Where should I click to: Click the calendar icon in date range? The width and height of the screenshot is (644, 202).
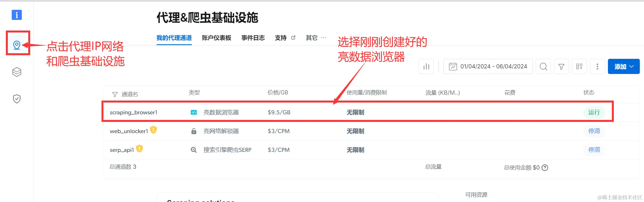click(x=453, y=66)
